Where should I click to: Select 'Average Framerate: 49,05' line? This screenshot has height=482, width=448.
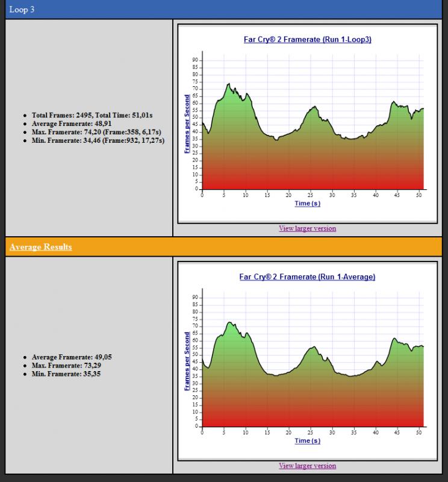[x=72, y=357]
